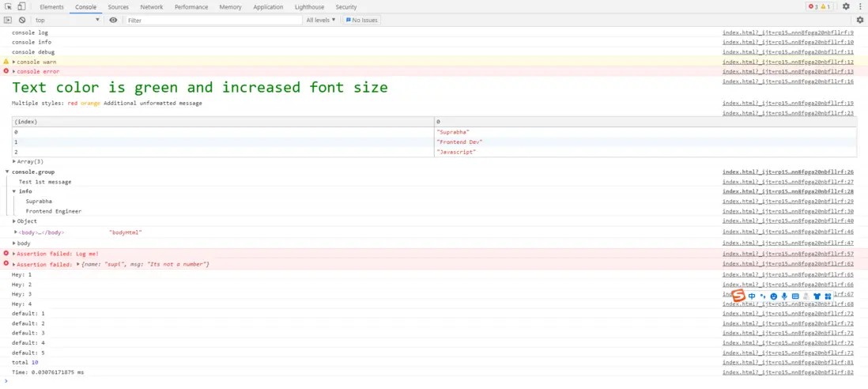Switch to the Security tab

point(346,6)
